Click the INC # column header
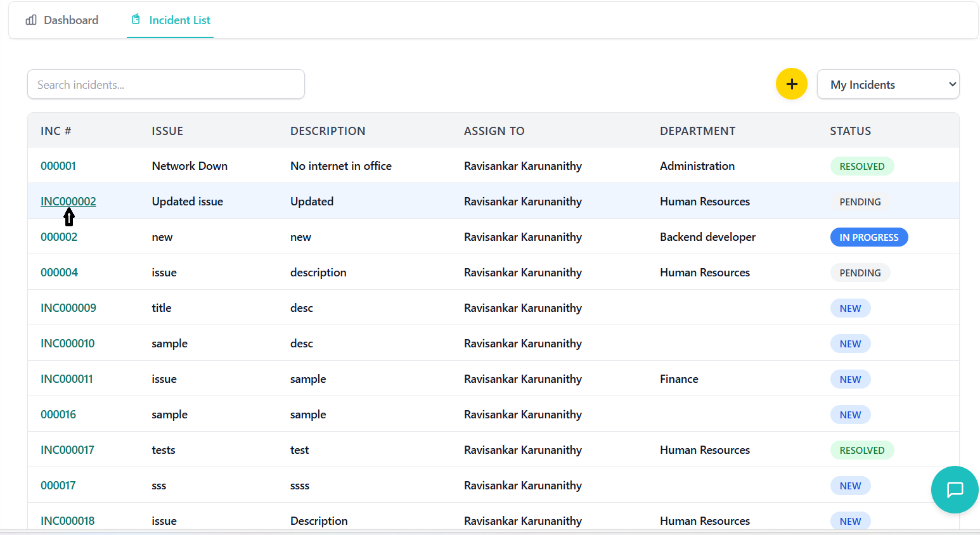The height and width of the screenshot is (535, 980). pyautogui.click(x=56, y=131)
